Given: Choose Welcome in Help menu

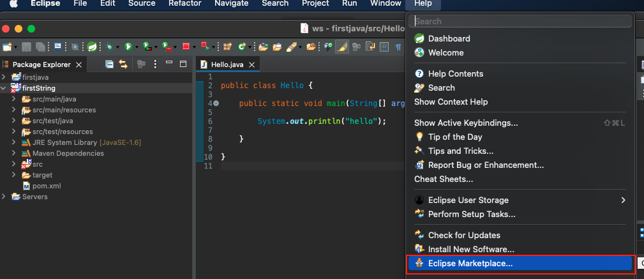Looking at the screenshot, I should coord(520,52).
